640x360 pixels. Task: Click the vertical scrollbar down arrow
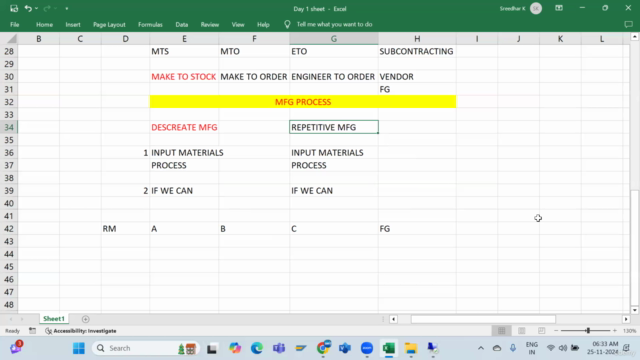(634, 310)
